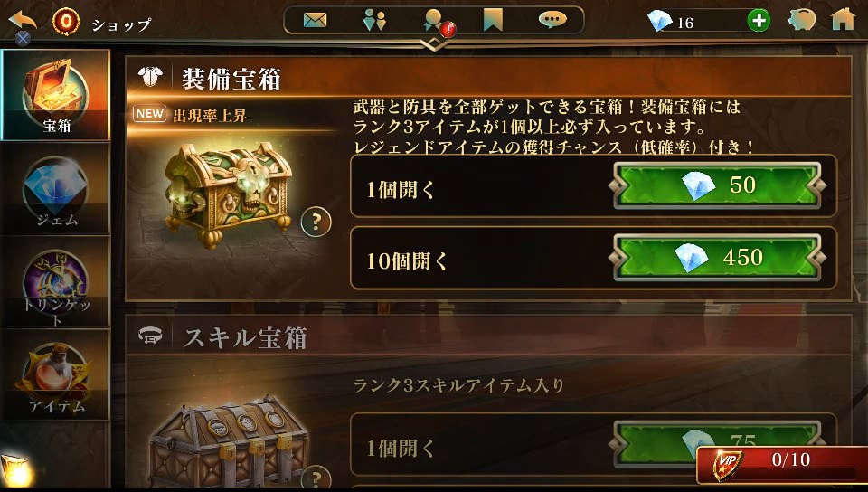Select the トリンケット sidebar tab
This screenshot has width=868, height=492.
(55, 282)
